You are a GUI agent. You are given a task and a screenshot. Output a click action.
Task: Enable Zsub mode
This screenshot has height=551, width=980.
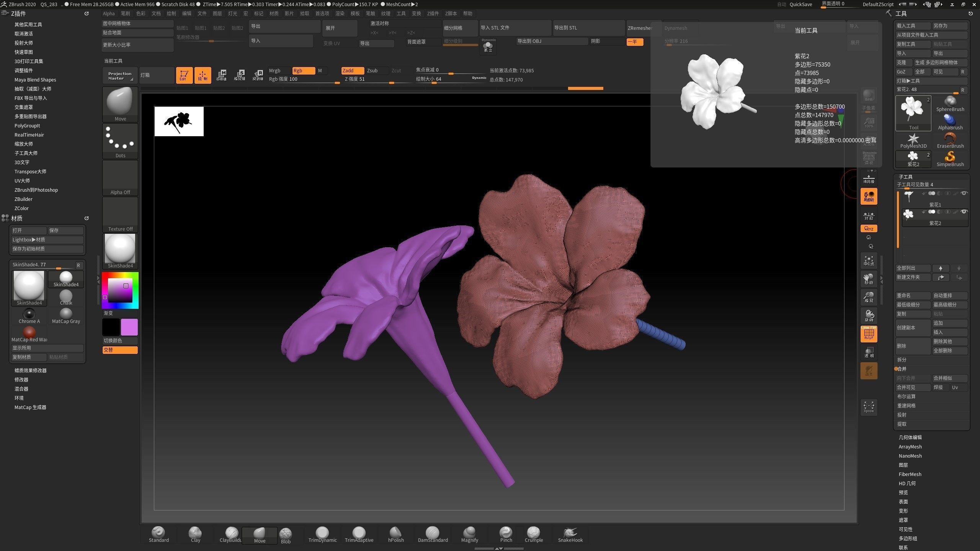pyautogui.click(x=372, y=70)
